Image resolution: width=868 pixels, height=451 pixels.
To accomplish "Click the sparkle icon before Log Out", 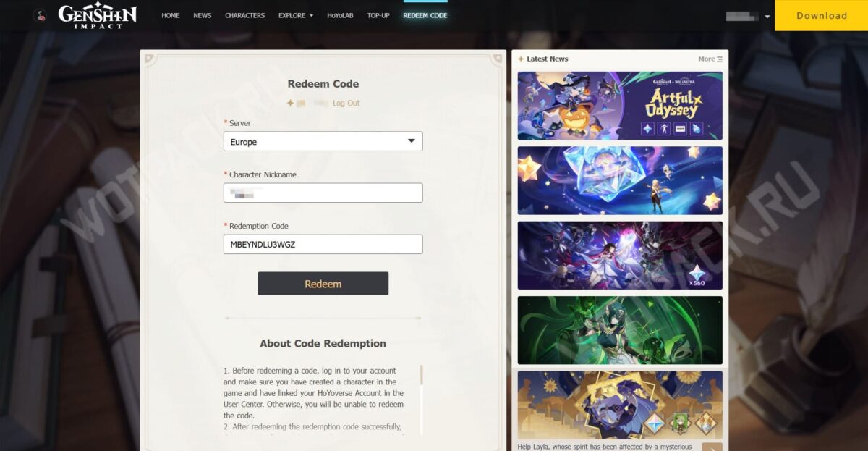I will [x=290, y=103].
